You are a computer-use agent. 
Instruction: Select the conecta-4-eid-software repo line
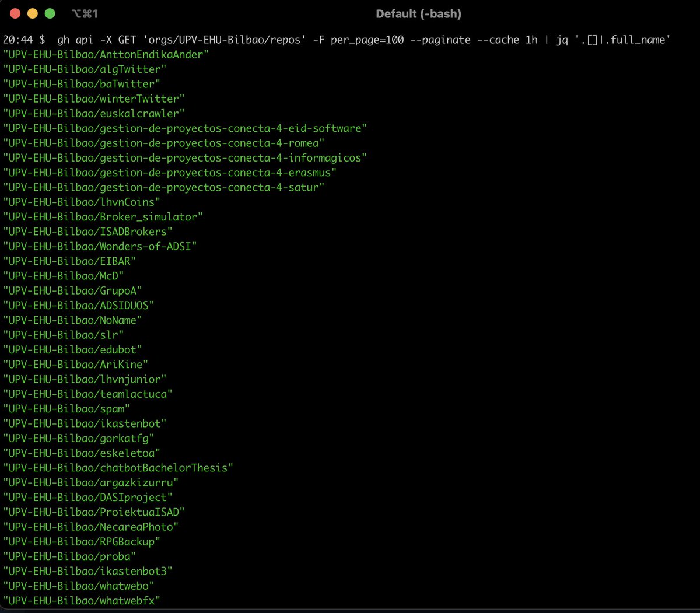(185, 128)
